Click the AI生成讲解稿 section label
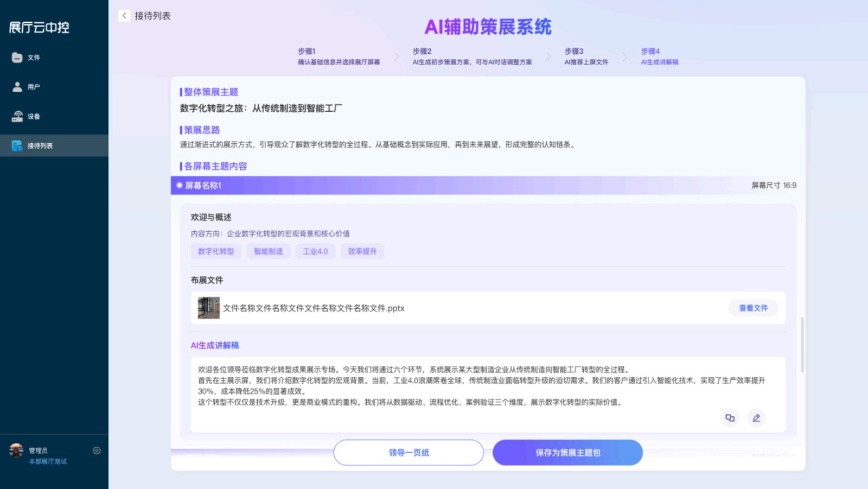868x489 pixels. click(215, 345)
